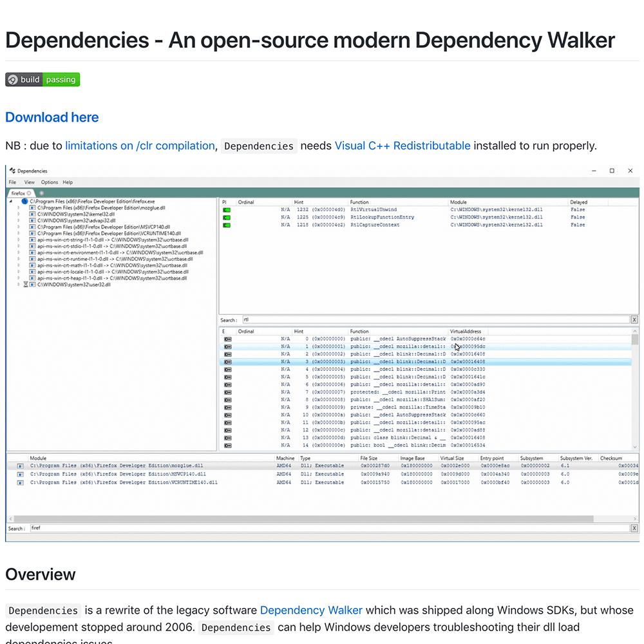Open the Help menu
The width and height of the screenshot is (644, 644).
tap(68, 182)
